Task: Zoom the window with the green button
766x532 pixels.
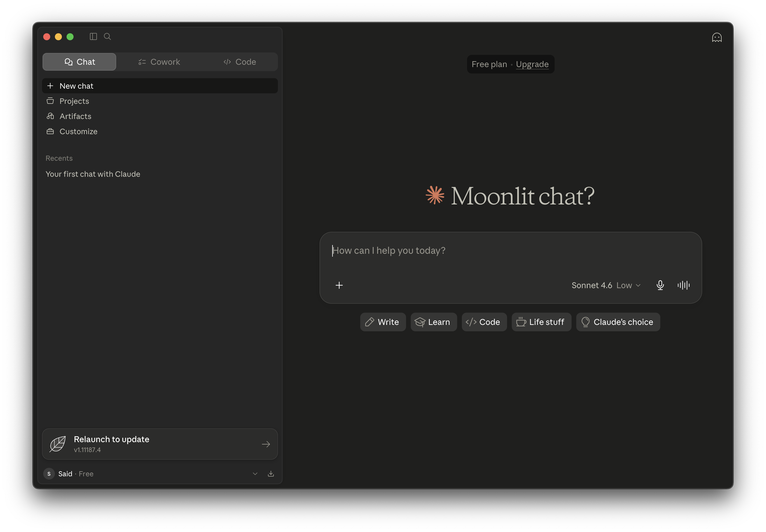Action: coord(70,37)
